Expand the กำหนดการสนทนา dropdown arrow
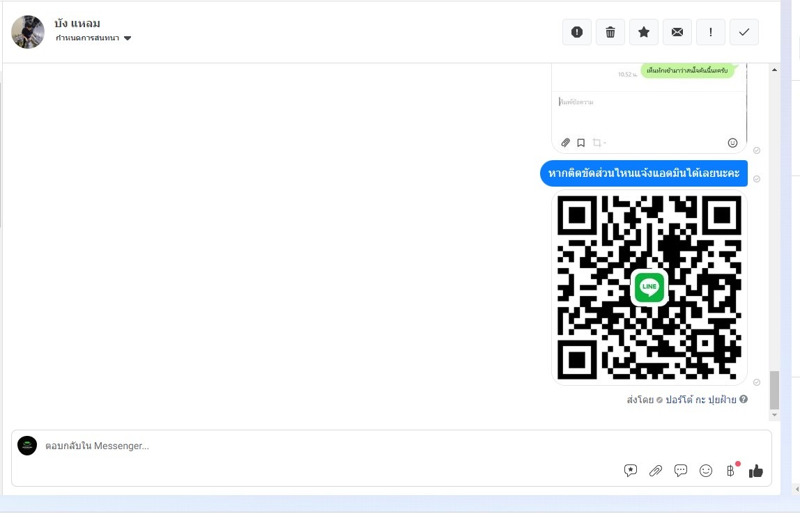 [x=128, y=38]
